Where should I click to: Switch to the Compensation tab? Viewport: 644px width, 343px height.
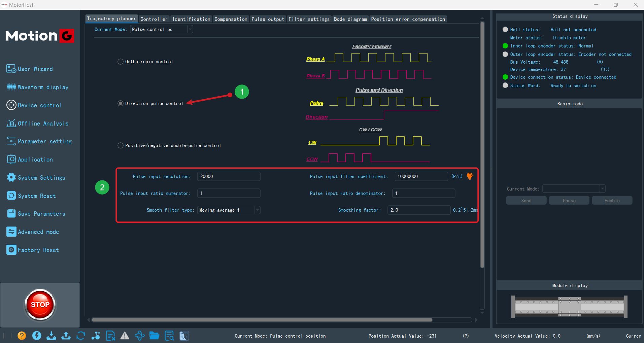pyautogui.click(x=231, y=19)
